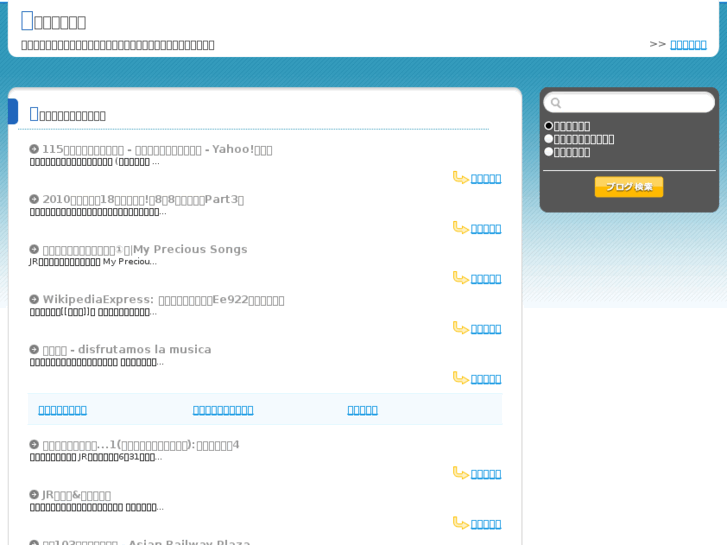Click the read-more link under My Precious Songs
Screen dimensions: 727x545
486,279
